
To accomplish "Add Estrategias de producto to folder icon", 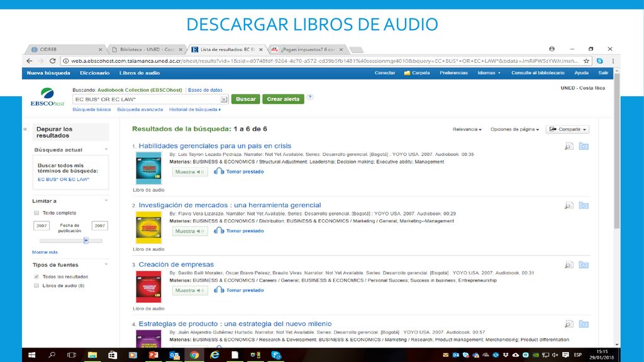I will (584, 324).
